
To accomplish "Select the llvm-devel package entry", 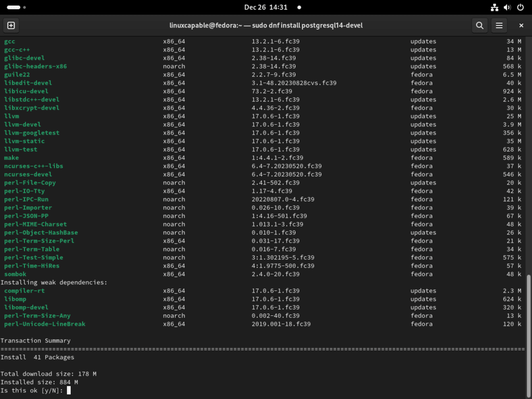I will (22, 124).
